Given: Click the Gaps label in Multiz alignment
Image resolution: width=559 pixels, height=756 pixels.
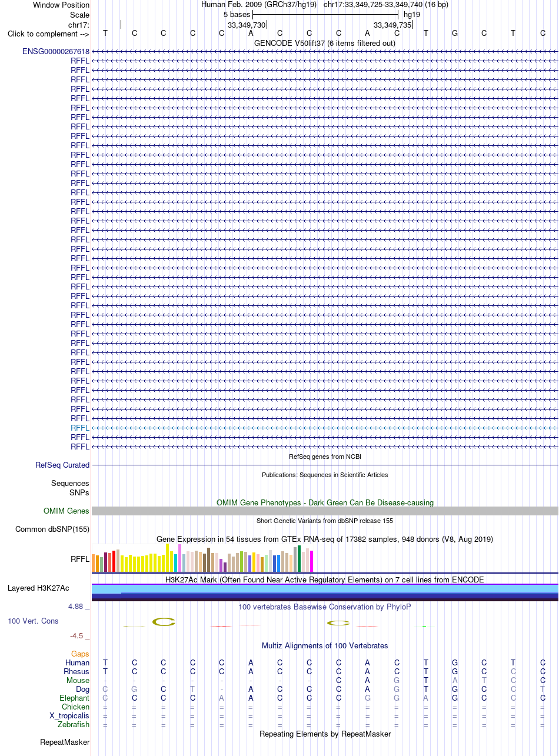Looking at the screenshot, I should (81, 654).
